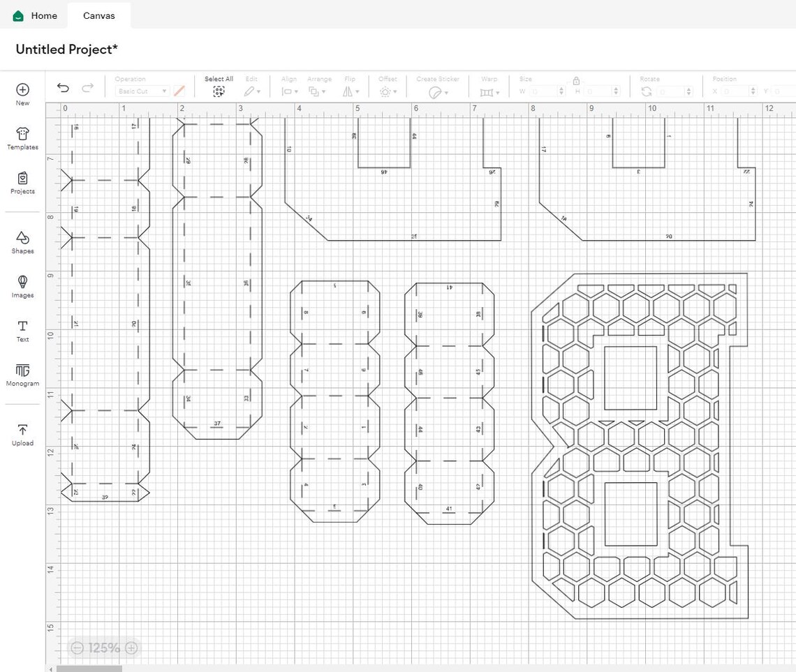
Task: Click the Untitled Project* title
Action: 66,49
